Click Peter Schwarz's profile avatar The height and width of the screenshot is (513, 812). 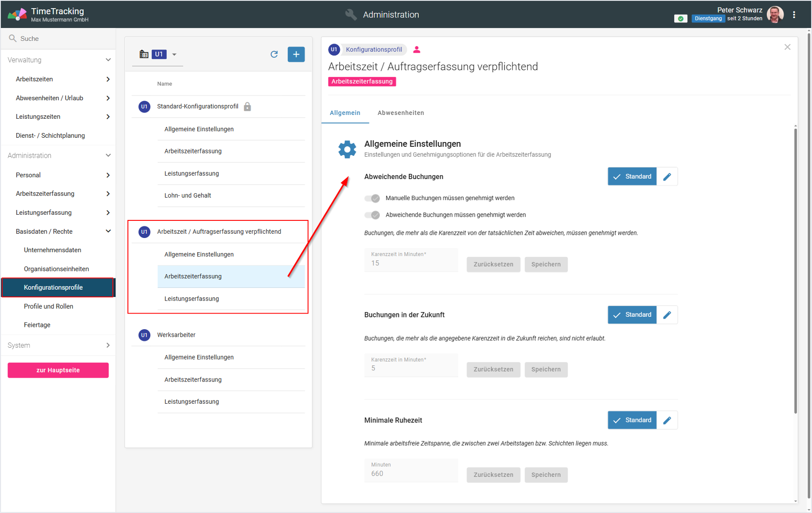pos(775,15)
